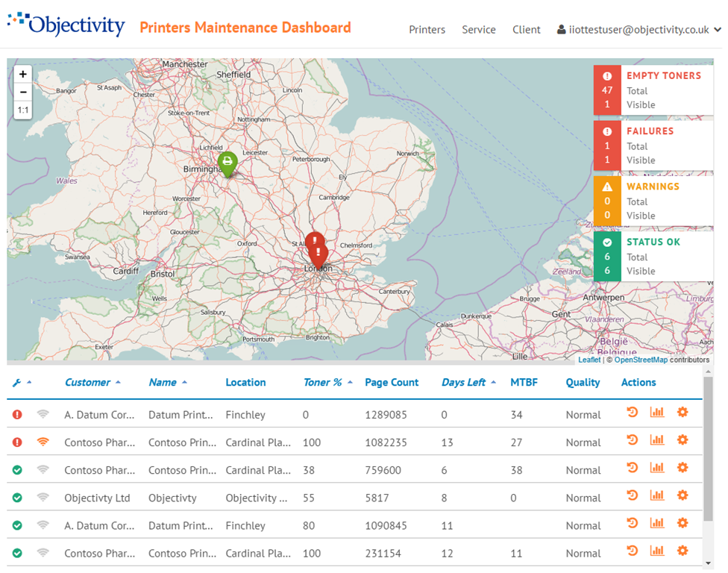Image resolution: width=728 pixels, height=573 pixels.
Task: Click the MTBF column header
Action: click(524, 383)
